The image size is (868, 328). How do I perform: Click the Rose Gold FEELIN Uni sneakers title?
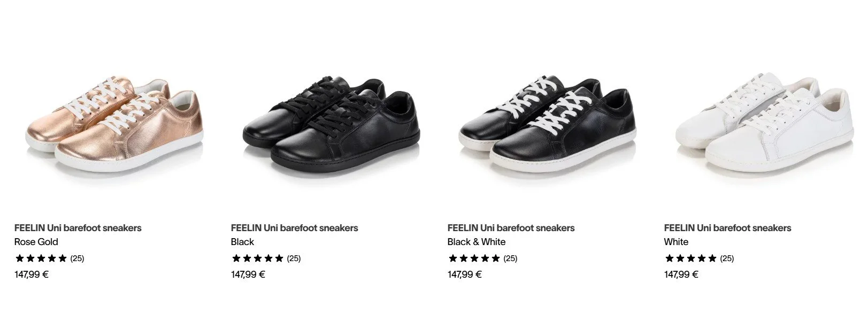click(x=78, y=228)
